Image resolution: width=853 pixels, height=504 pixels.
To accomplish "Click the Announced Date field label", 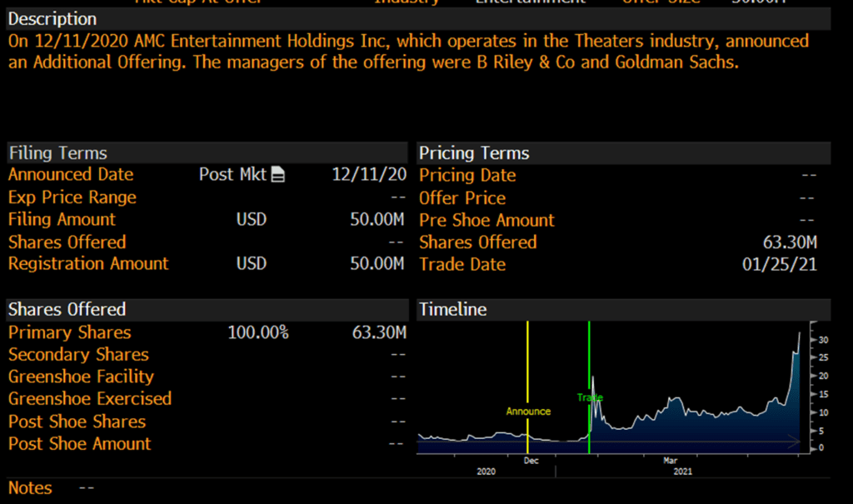I will pos(71,175).
